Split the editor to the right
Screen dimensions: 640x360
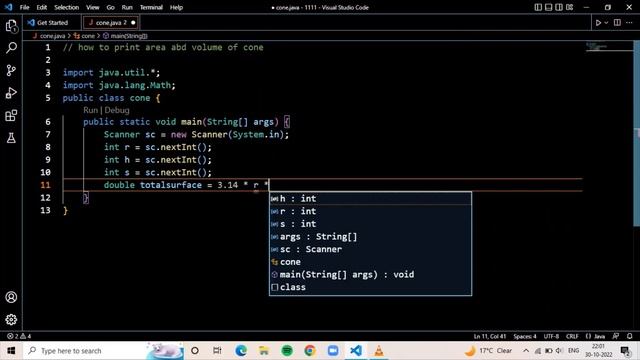[617, 23]
